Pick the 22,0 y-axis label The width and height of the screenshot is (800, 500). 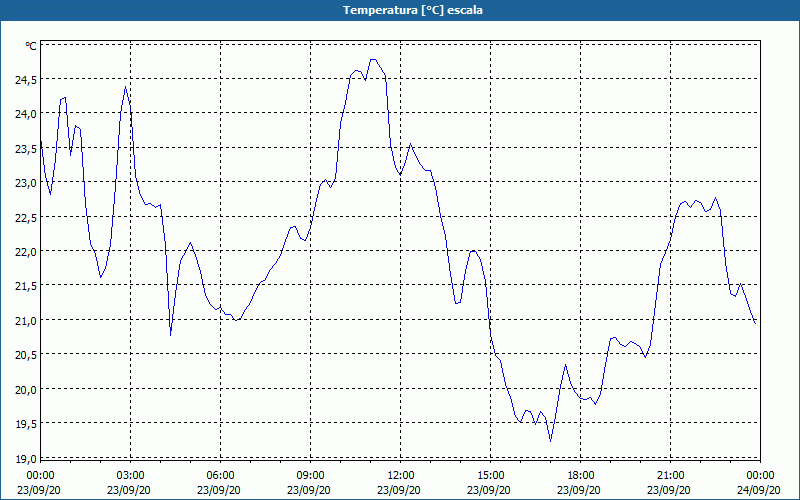26,251
